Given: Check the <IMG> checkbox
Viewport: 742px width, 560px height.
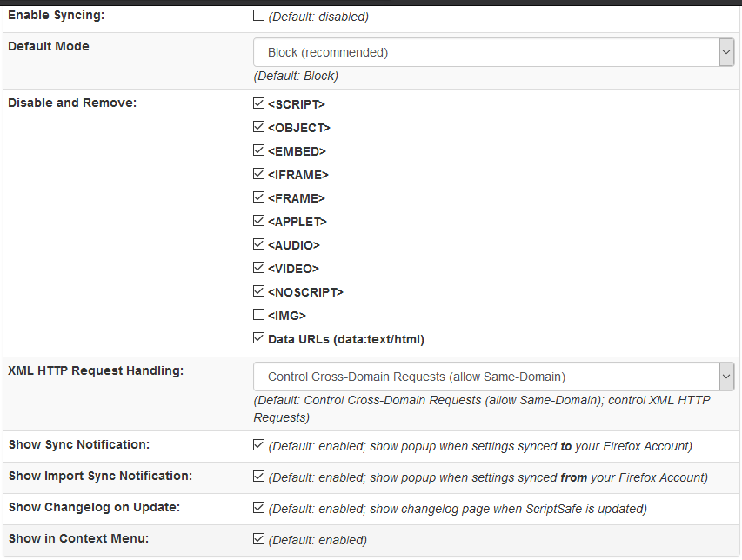Looking at the screenshot, I should tap(258, 315).
